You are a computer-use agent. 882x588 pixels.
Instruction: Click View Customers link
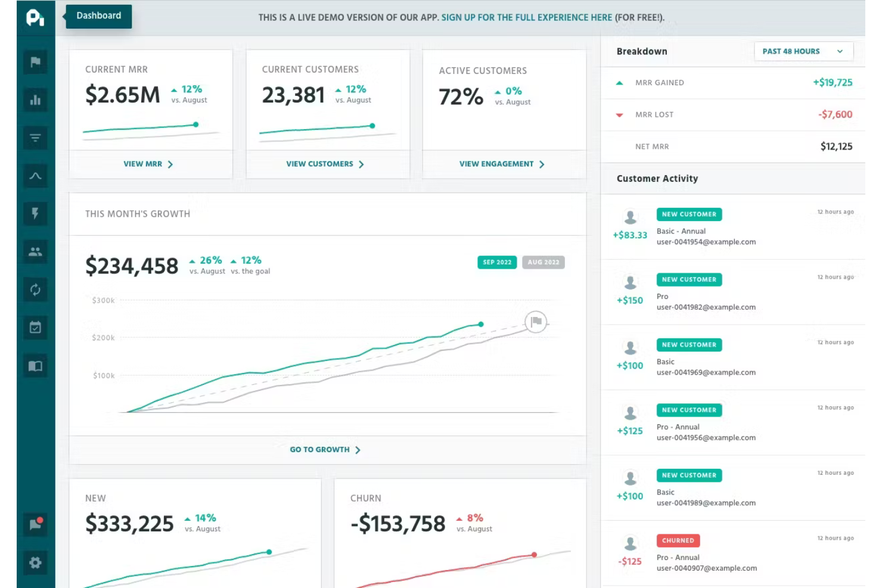click(325, 164)
